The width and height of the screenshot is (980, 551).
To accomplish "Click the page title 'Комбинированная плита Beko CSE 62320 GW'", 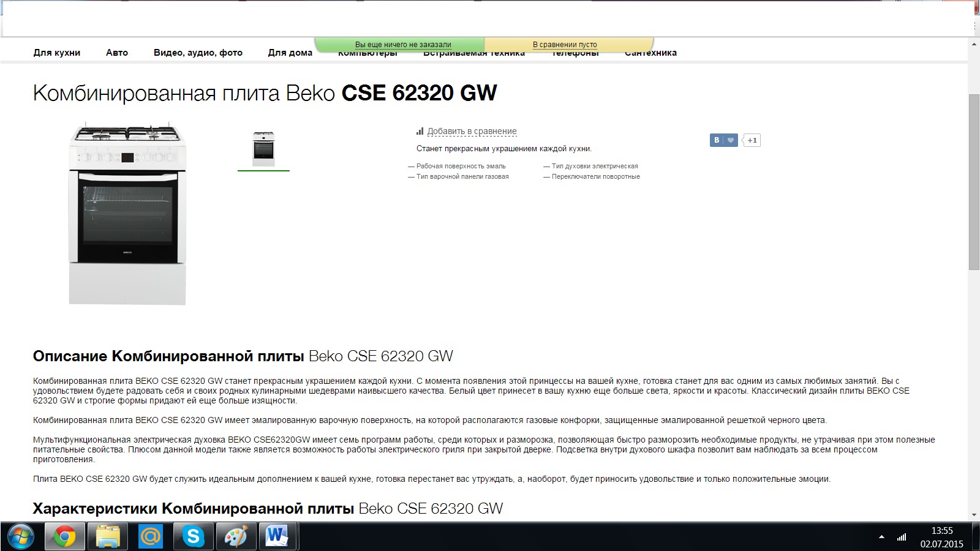I will click(x=265, y=93).
